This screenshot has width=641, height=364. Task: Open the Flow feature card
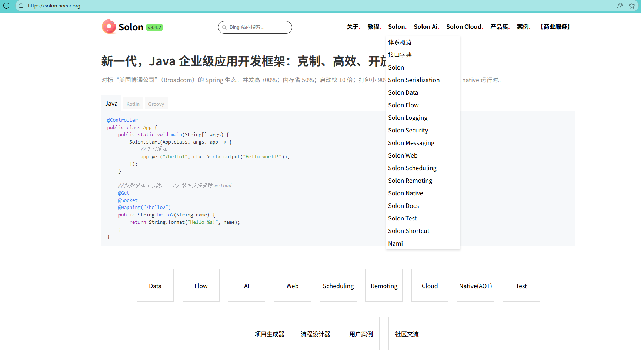tap(201, 285)
